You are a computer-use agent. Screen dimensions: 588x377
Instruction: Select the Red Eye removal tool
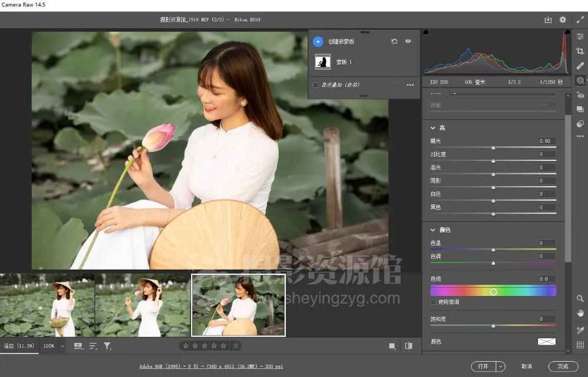click(x=580, y=95)
